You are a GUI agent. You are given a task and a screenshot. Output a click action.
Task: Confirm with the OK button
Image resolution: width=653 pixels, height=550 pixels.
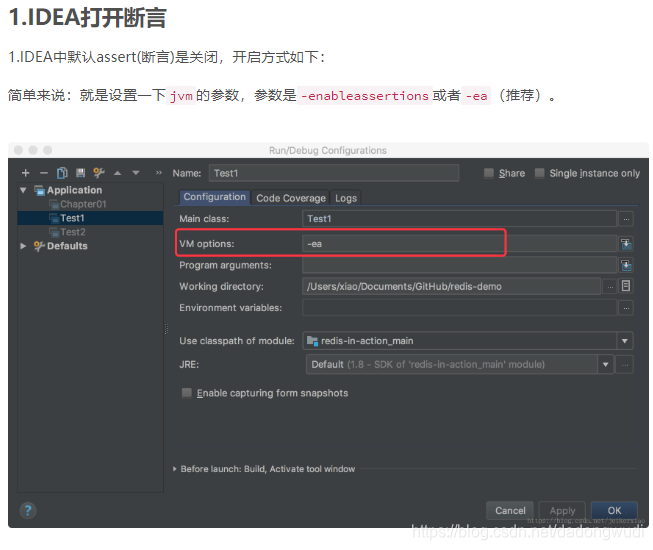[x=614, y=510]
